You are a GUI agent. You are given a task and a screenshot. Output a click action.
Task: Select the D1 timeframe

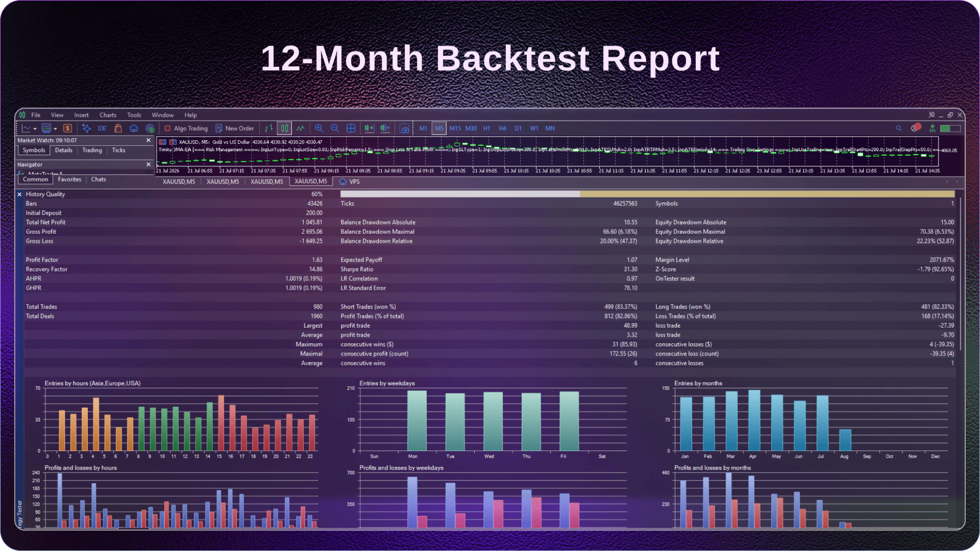pyautogui.click(x=518, y=129)
